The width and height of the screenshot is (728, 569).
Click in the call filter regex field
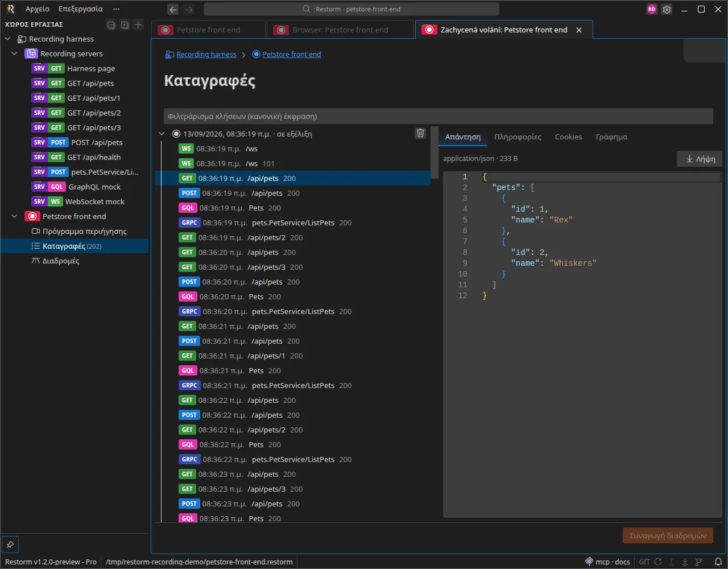438,116
